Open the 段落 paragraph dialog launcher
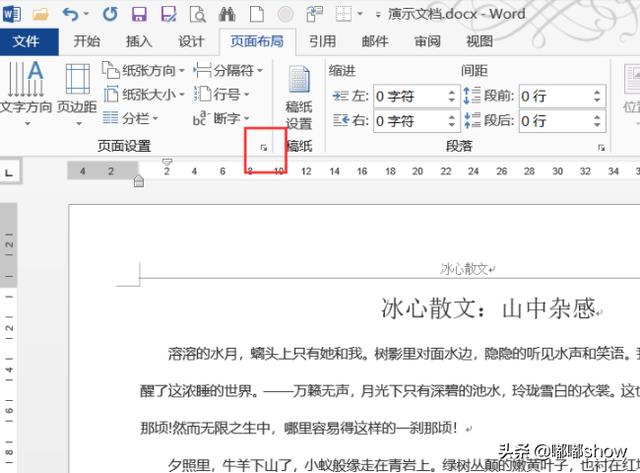The image size is (640, 473). click(601, 148)
